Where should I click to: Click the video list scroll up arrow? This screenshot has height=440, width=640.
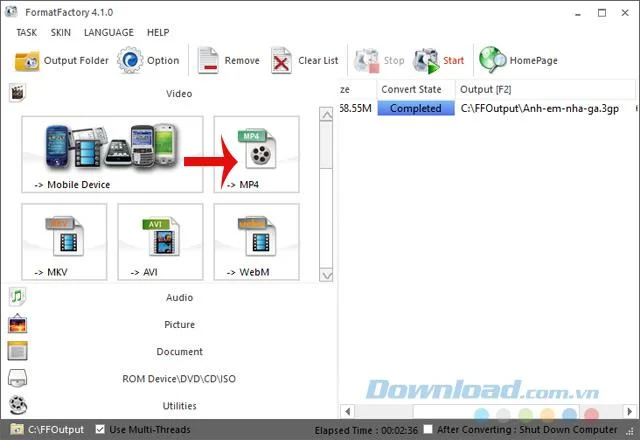click(x=326, y=115)
